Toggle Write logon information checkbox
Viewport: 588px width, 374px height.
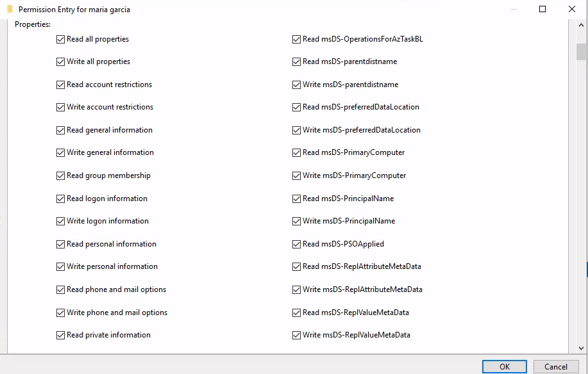[60, 221]
